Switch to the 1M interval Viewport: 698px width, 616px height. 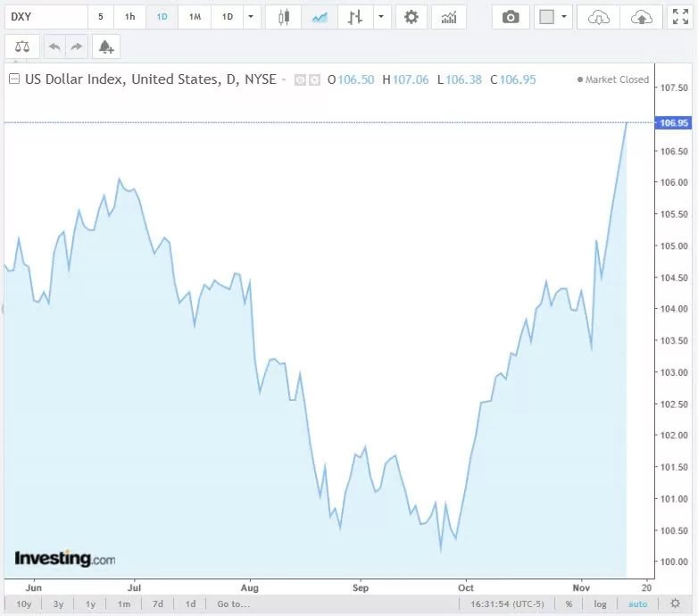(195, 17)
